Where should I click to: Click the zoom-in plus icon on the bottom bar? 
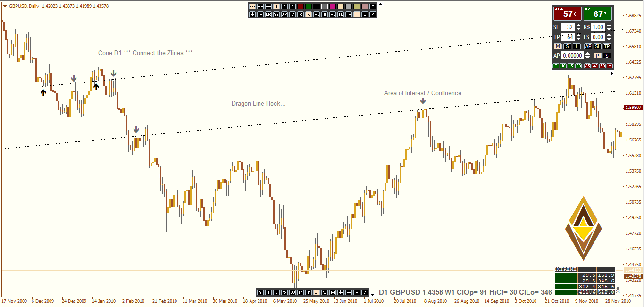[x=341, y=292]
